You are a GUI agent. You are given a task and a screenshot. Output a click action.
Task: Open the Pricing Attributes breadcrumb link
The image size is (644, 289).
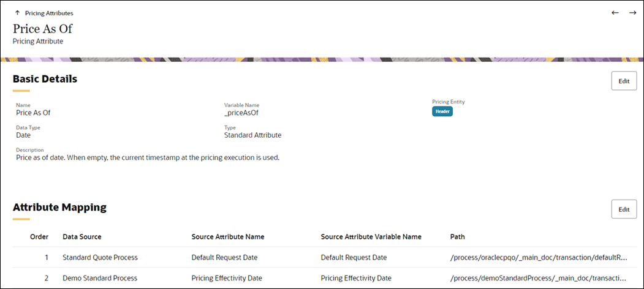click(49, 13)
